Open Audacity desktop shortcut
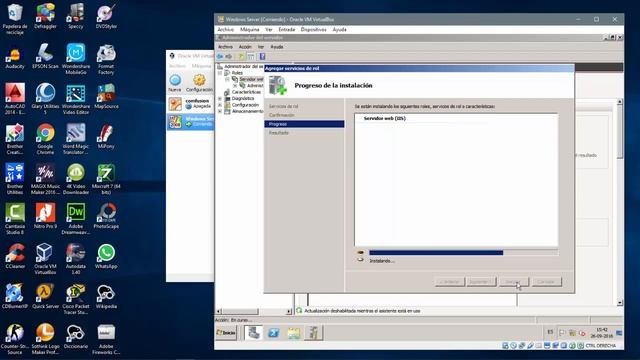This screenshot has height=360, width=640. pos(15,56)
